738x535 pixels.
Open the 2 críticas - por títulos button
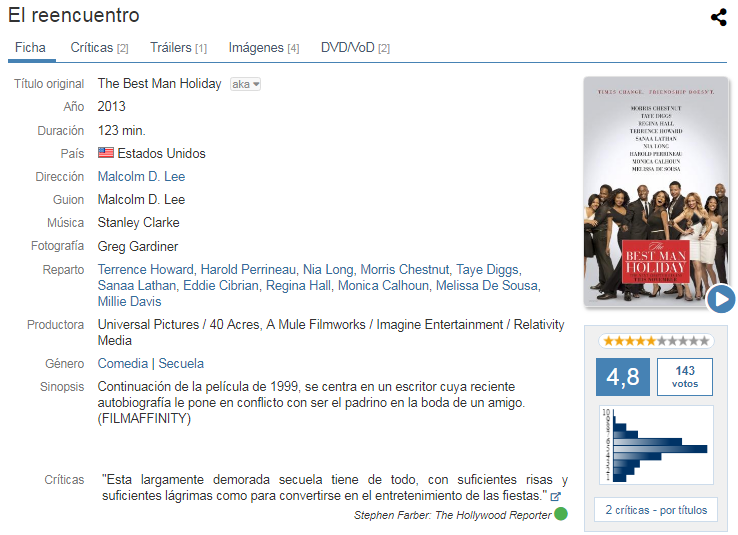pos(656,510)
